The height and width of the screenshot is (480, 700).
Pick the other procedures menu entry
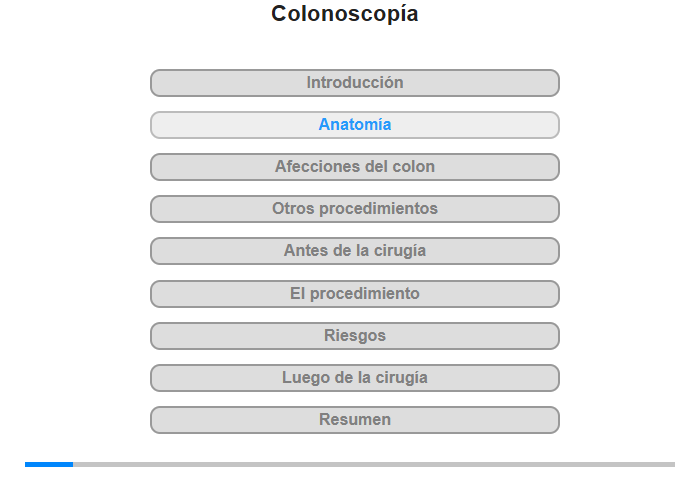pyautogui.click(x=355, y=209)
